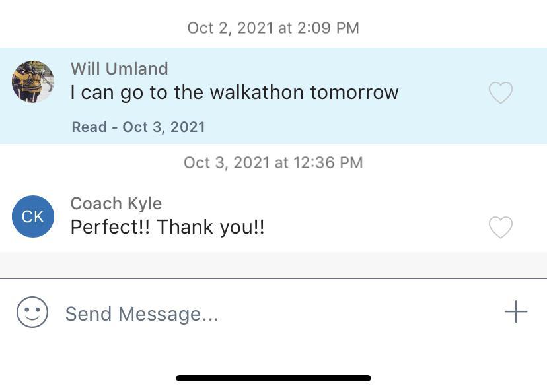Image resolution: width=547 pixels, height=392 pixels.
Task: Tap the "Thank you!!" text in Coach Kyle's reply
Action: 211,227
